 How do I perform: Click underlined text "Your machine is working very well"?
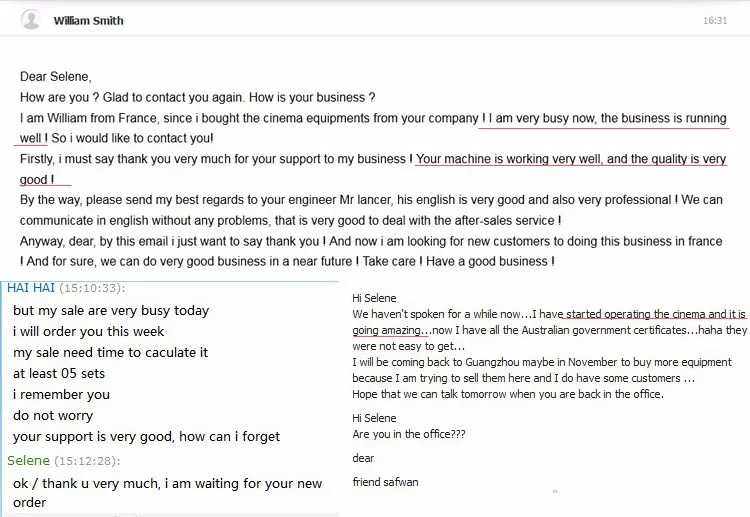click(508, 159)
